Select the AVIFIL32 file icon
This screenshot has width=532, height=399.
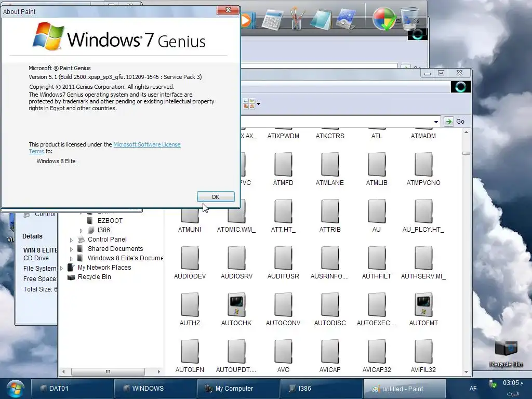[423, 352]
